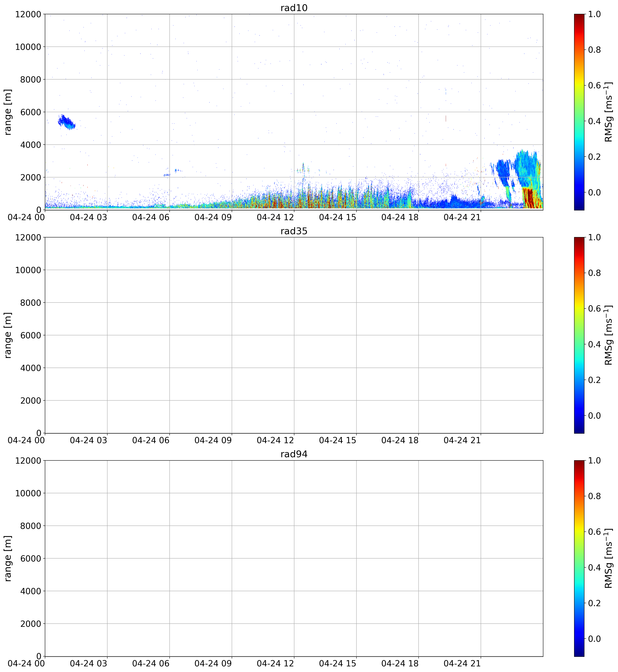Select the rad10 panel's color bar
618x672 pixels.
click(x=579, y=112)
